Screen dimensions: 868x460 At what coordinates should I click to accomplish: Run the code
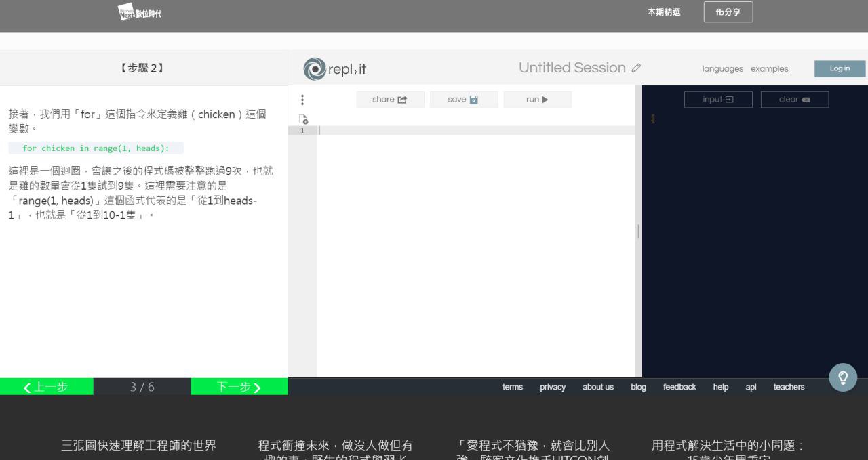(x=537, y=100)
